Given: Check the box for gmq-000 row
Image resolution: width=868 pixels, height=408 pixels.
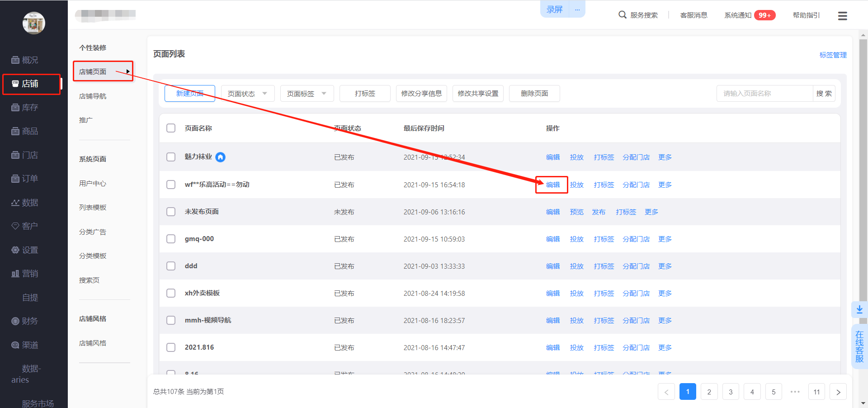Looking at the screenshot, I should (x=171, y=239).
